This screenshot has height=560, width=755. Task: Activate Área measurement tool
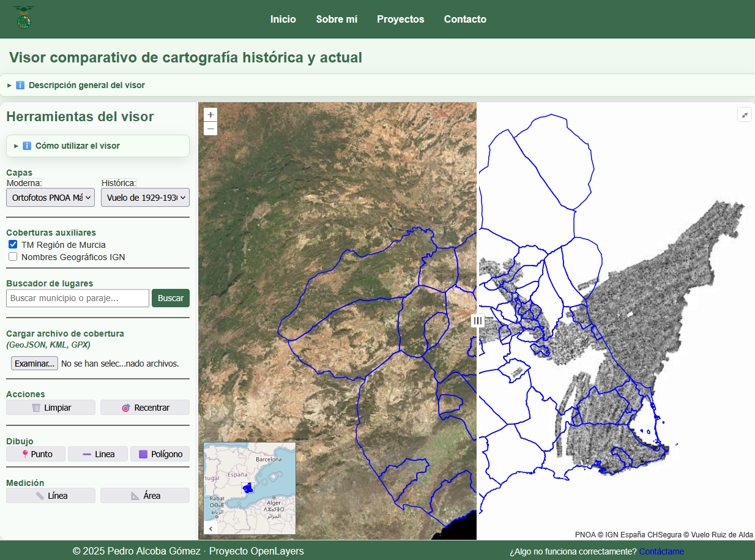coord(145,496)
